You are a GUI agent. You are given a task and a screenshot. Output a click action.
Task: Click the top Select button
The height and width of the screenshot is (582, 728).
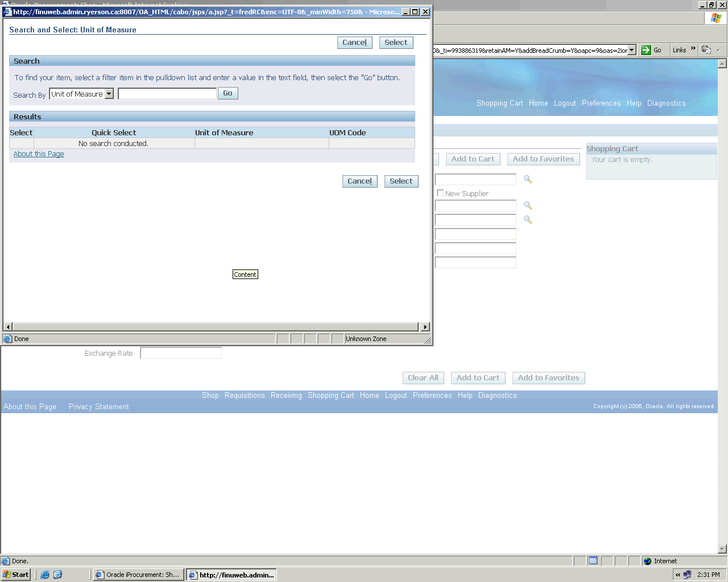coord(396,43)
